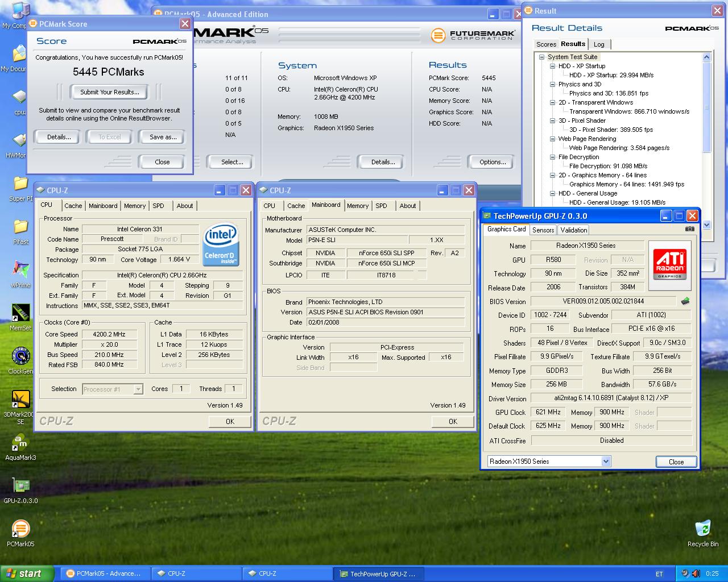The height and width of the screenshot is (582, 728).
Task: Select 'Physics and 3D: 136.851 fps' result row
Action: (609, 93)
